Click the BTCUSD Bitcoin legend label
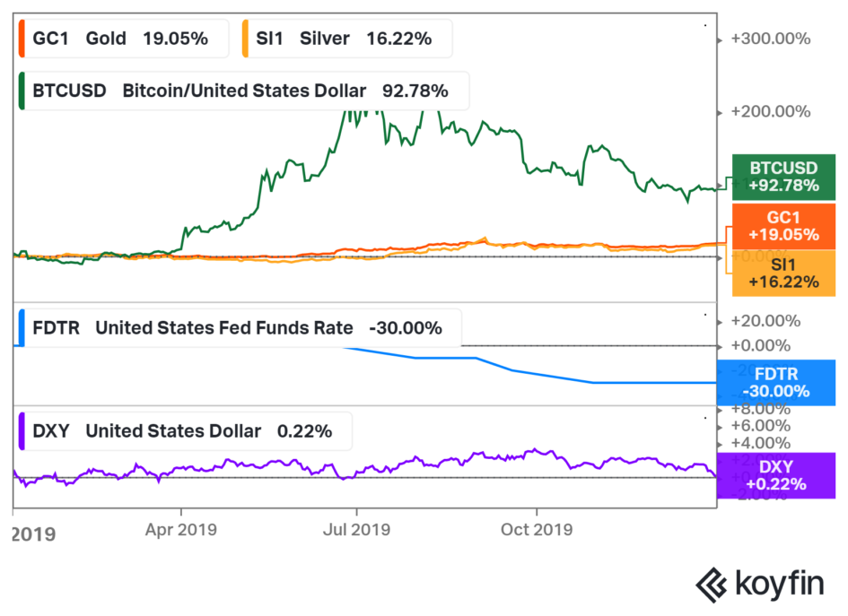Viewport: 848px width, 616px height. click(x=242, y=91)
